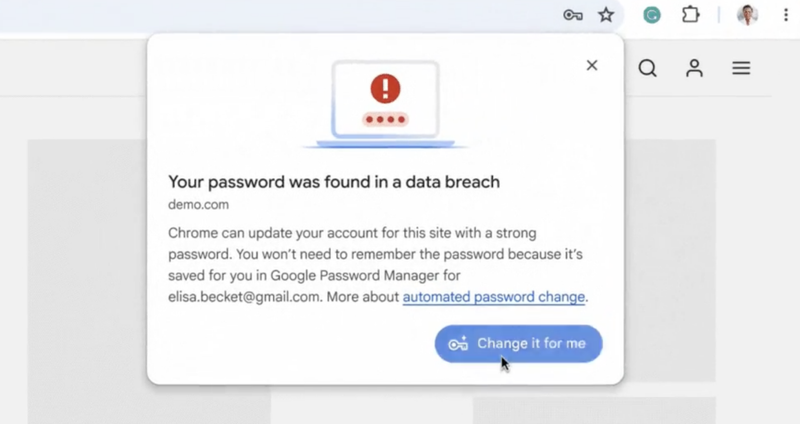Open the website's account person icon
800x424 pixels.
point(694,69)
